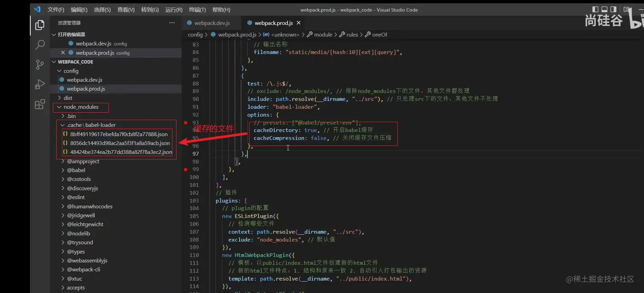Expand the @csstools folder
This screenshot has width=644, height=293.
(116, 179)
